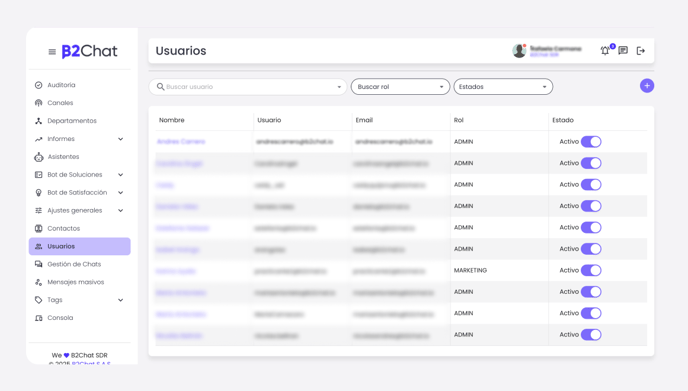Click the Mensajes masivos icon

pos(39,282)
